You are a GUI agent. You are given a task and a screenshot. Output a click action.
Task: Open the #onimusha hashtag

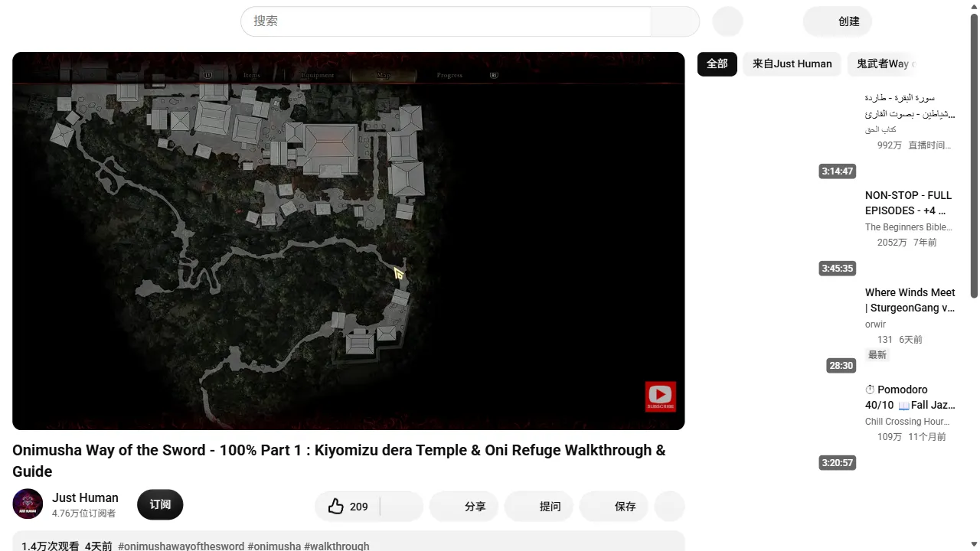(x=274, y=546)
